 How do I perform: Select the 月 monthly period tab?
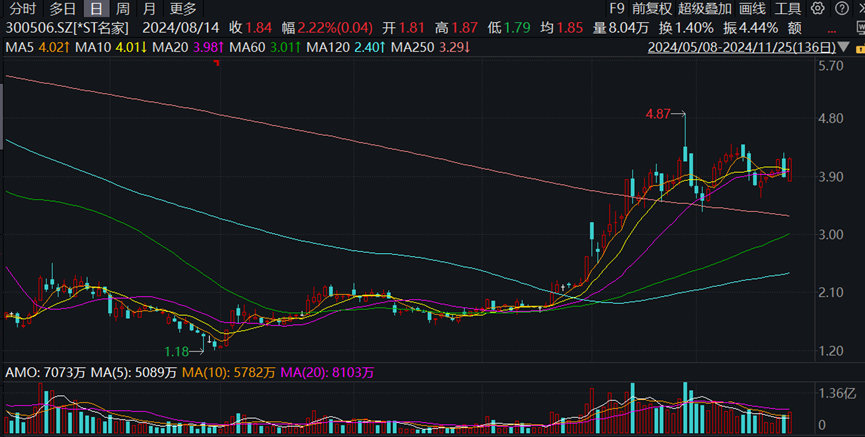point(149,8)
